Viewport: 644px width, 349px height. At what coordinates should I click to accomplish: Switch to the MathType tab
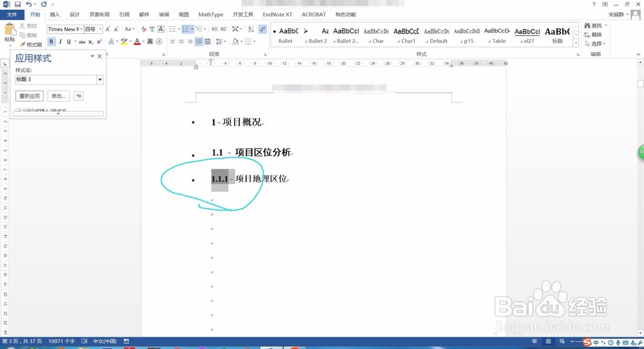click(211, 15)
